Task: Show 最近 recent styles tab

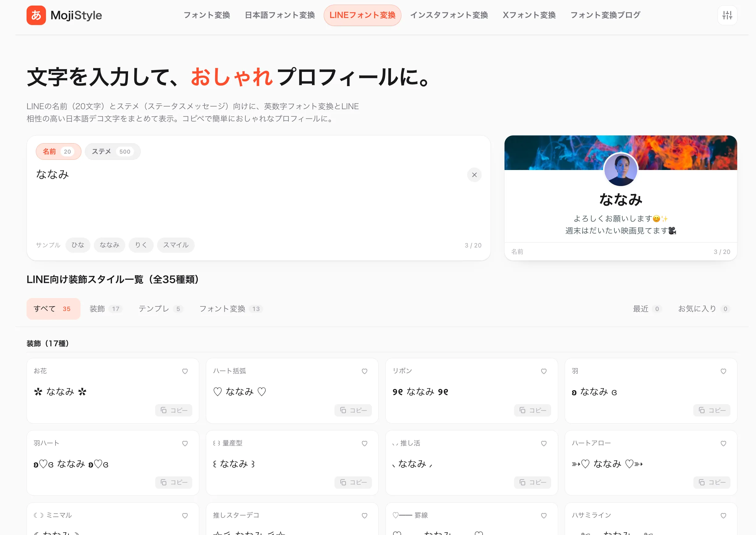Action: (x=647, y=309)
